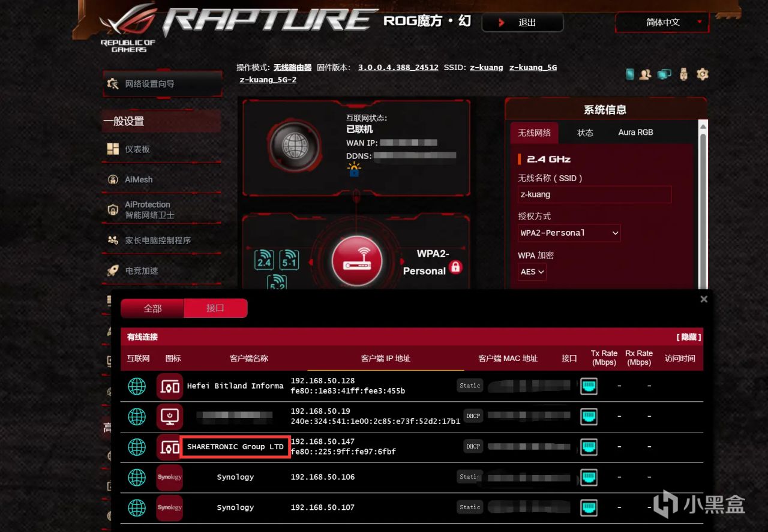Viewport: 768px width, 532px height.
Task: Click the device icon for Hefei Bitland Informa
Action: pos(170,386)
